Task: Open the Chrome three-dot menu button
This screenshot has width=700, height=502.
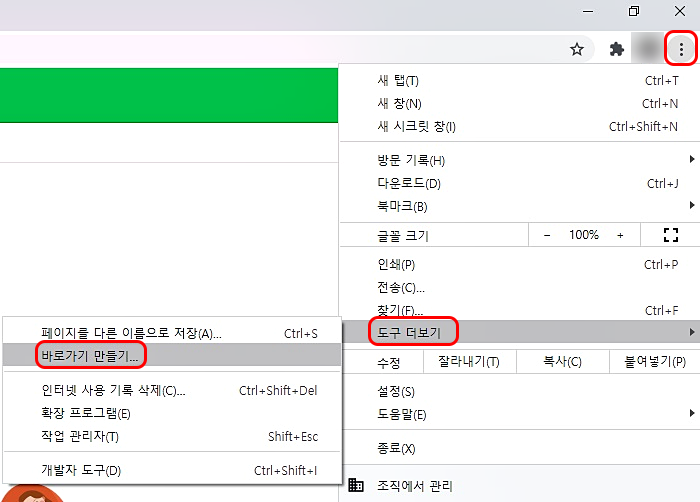Action: [x=681, y=49]
